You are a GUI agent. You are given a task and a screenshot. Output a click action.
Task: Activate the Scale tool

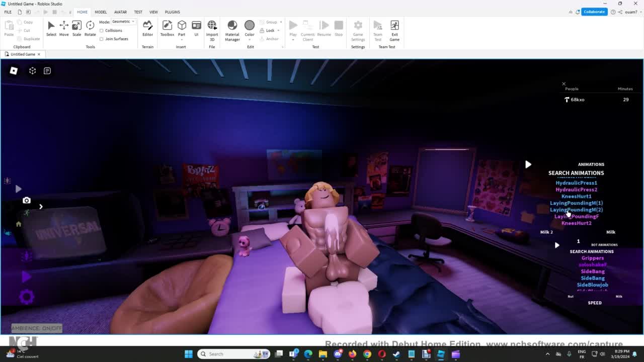click(76, 28)
